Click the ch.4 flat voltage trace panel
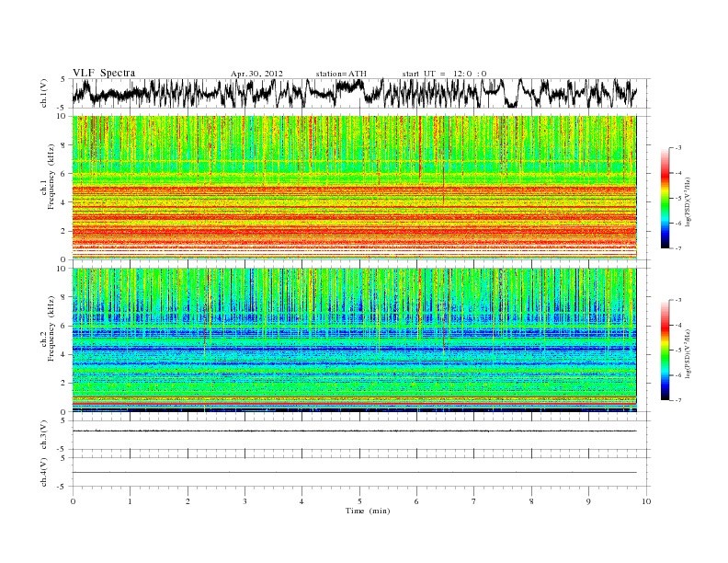Image resolution: width=728 pixels, height=563 pixels. click(x=360, y=472)
